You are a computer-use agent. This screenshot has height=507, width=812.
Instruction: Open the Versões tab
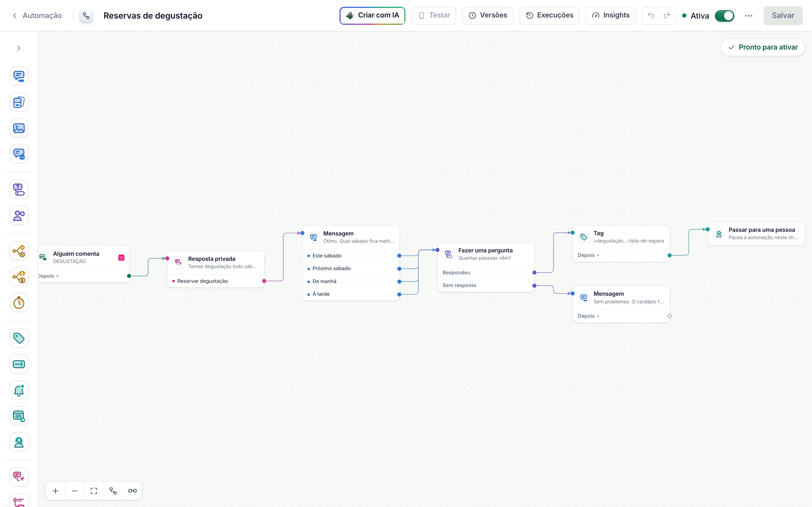(x=487, y=15)
